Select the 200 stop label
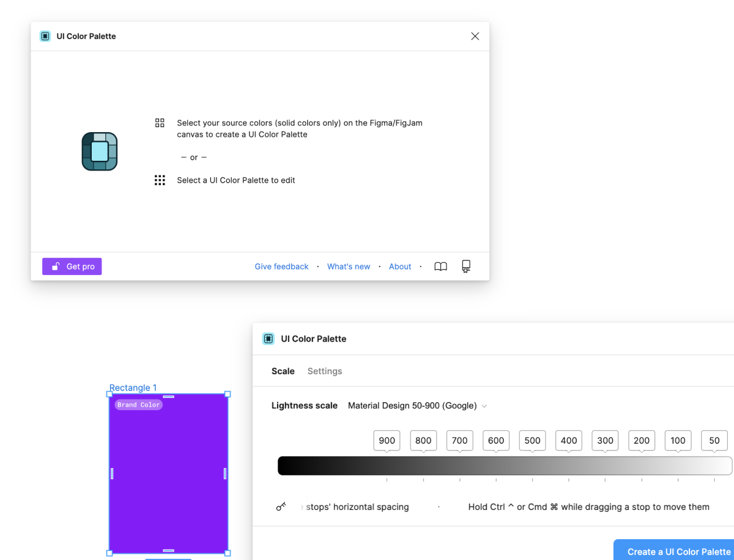This screenshot has height=560, width=734. click(642, 440)
